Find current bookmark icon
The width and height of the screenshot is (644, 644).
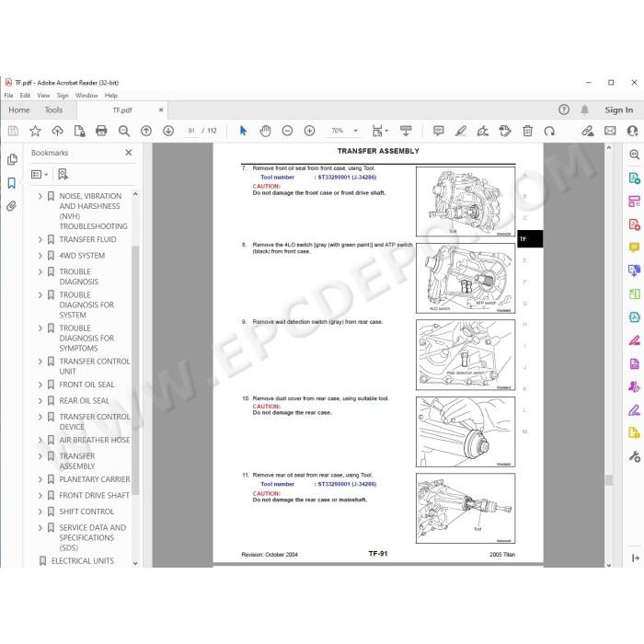tap(63, 174)
